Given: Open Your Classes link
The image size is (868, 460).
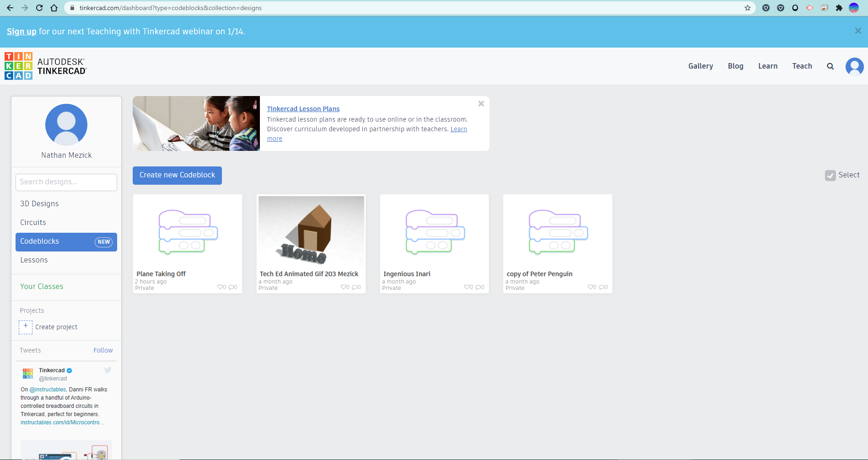Looking at the screenshot, I should (x=42, y=287).
